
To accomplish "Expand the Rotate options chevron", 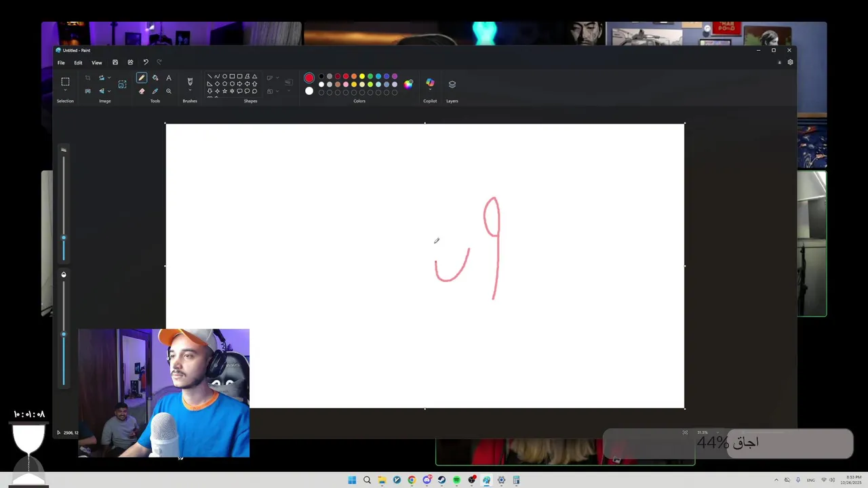I will click(x=109, y=78).
